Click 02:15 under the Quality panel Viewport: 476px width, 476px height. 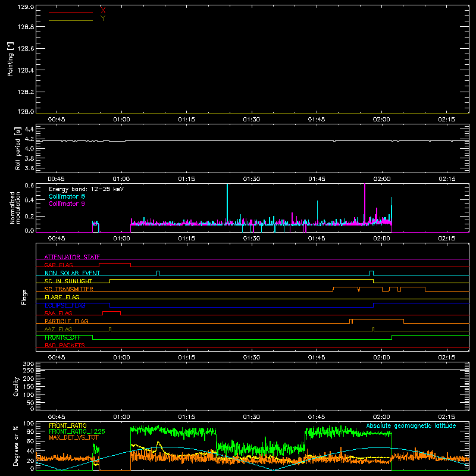[447, 417]
